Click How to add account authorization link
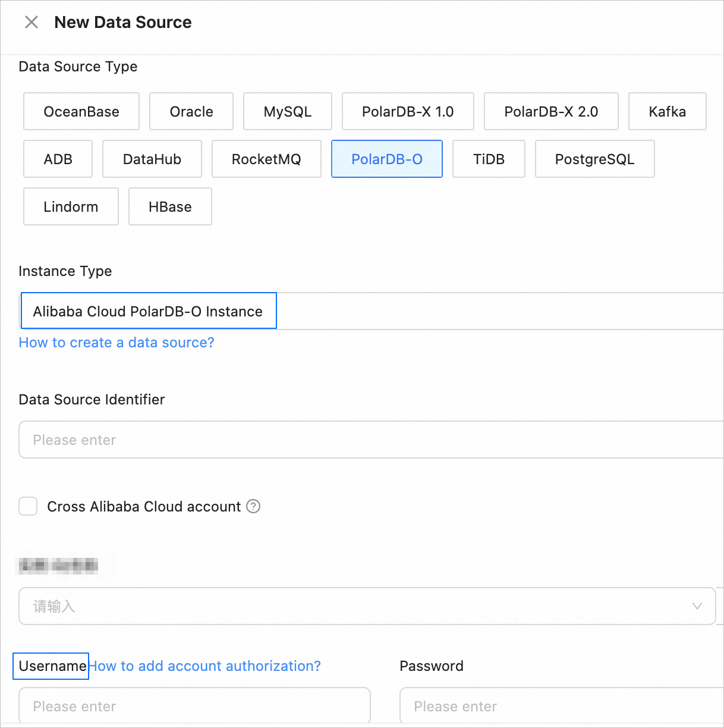724x728 pixels. (205, 666)
